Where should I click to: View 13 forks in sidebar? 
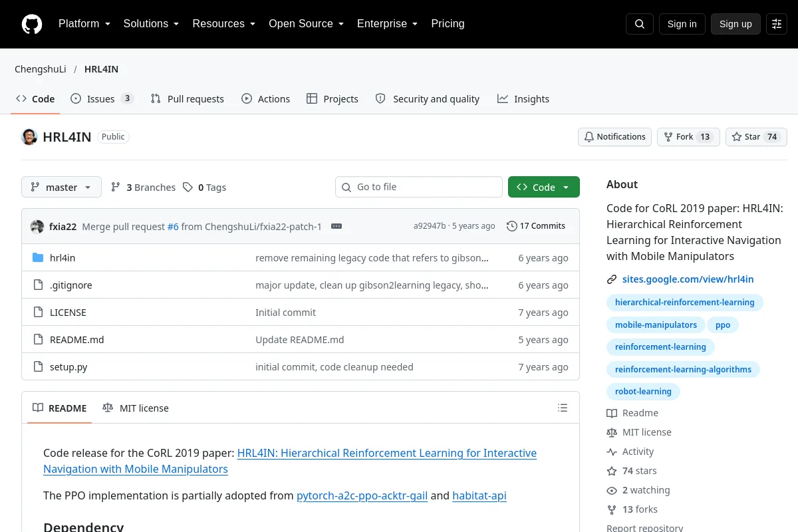(x=632, y=509)
